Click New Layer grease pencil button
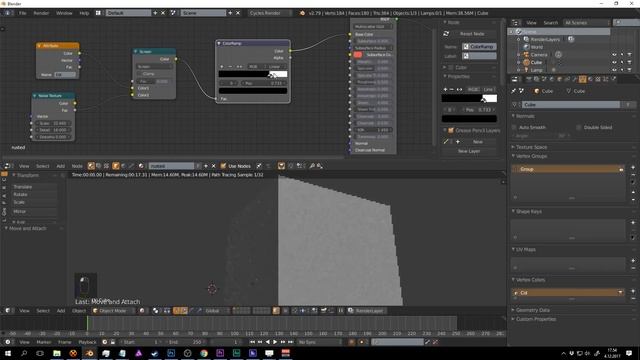Image resolution: width=640 pixels, height=360 pixels. (x=469, y=151)
